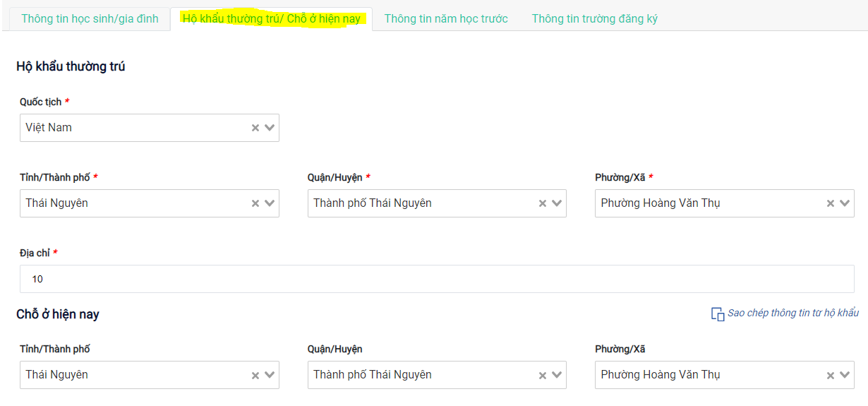Open permanent Tỉnh/Thành phố dropdown arrow
Screen dimensions: 868x406
pos(270,203)
